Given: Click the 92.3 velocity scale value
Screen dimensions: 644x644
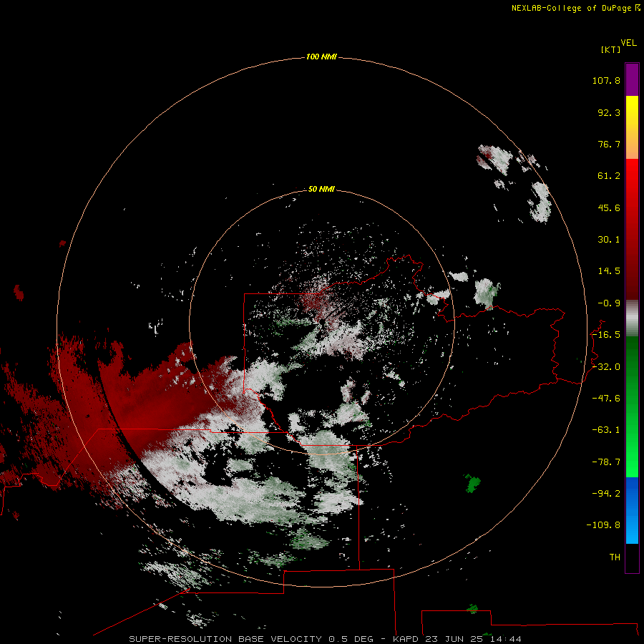Looking at the screenshot, I should click(x=609, y=112).
